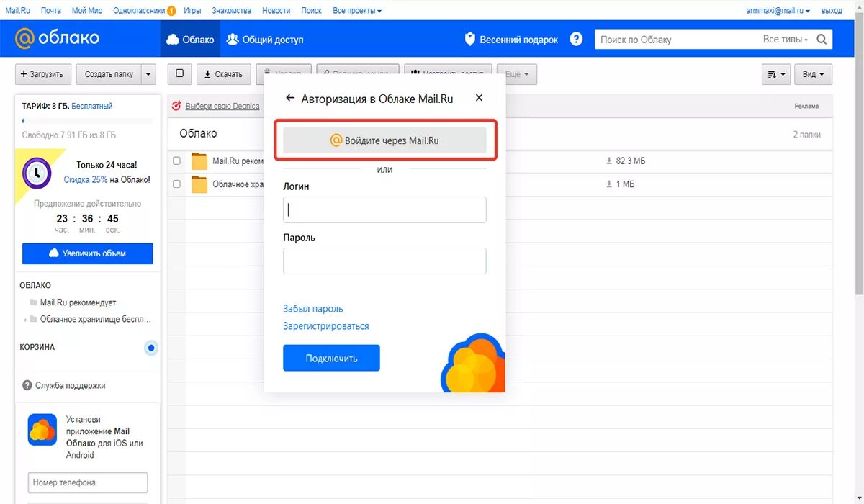The width and height of the screenshot is (864, 504).
Task: Open help question mark icon
Action: coord(576,39)
